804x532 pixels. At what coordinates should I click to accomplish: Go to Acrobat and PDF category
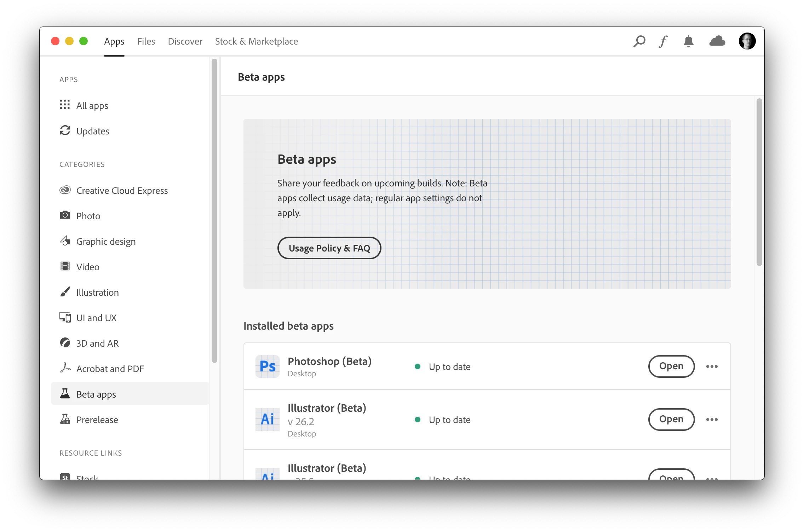[x=110, y=369]
